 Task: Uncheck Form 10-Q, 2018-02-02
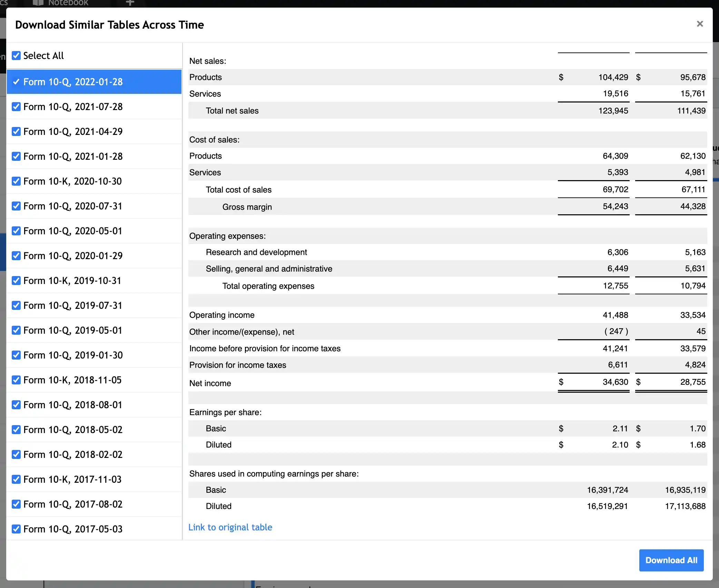16,454
